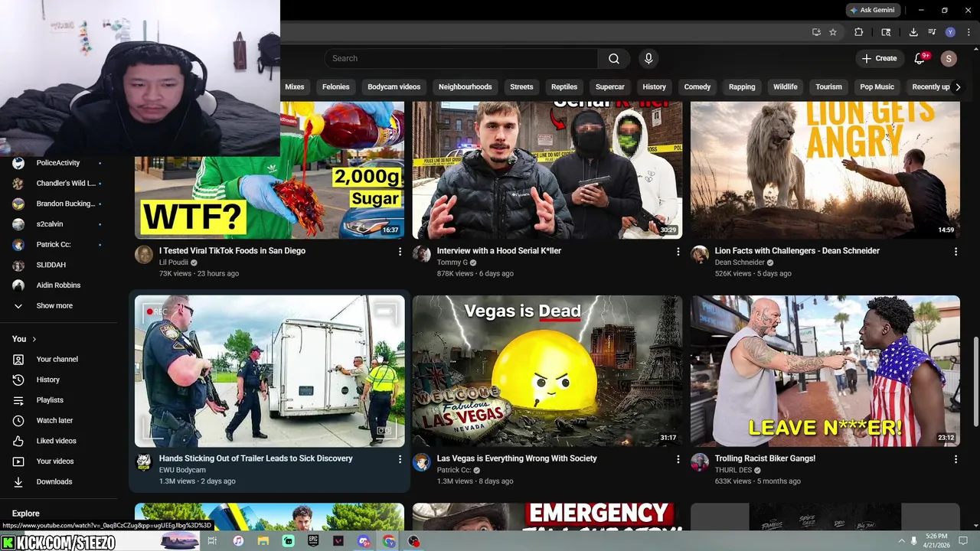Click THURL DES channel avatar
The image size is (980, 551).
(700, 461)
